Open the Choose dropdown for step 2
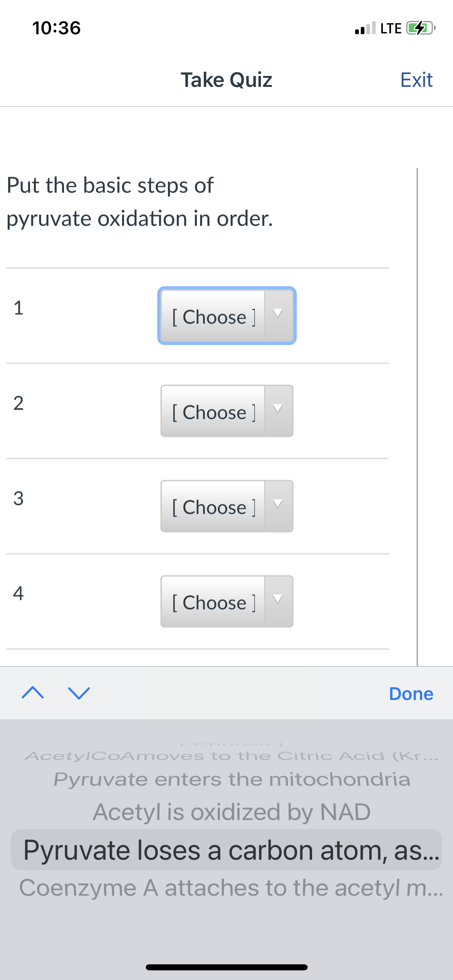 pos(227,411)
